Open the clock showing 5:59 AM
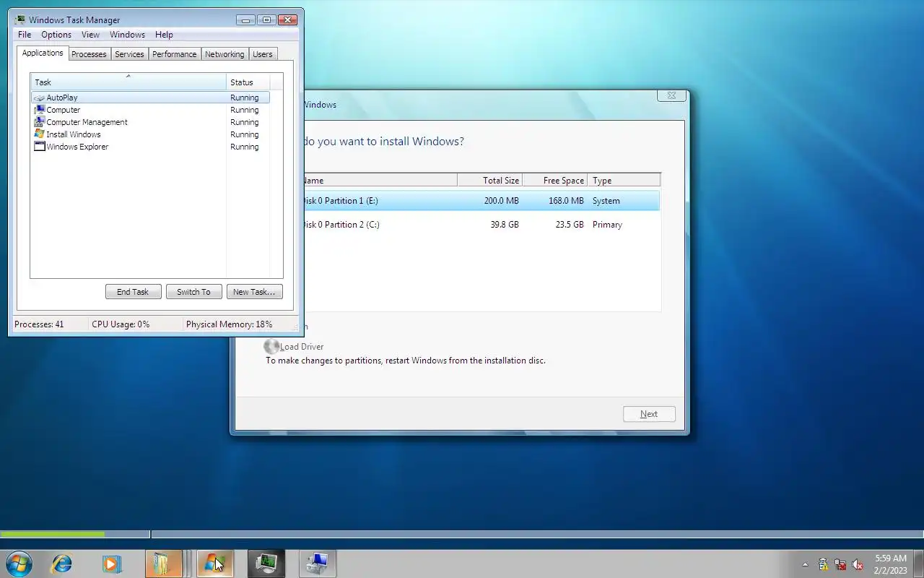Screen dimensions: 924x578 [x=891, y=564]
